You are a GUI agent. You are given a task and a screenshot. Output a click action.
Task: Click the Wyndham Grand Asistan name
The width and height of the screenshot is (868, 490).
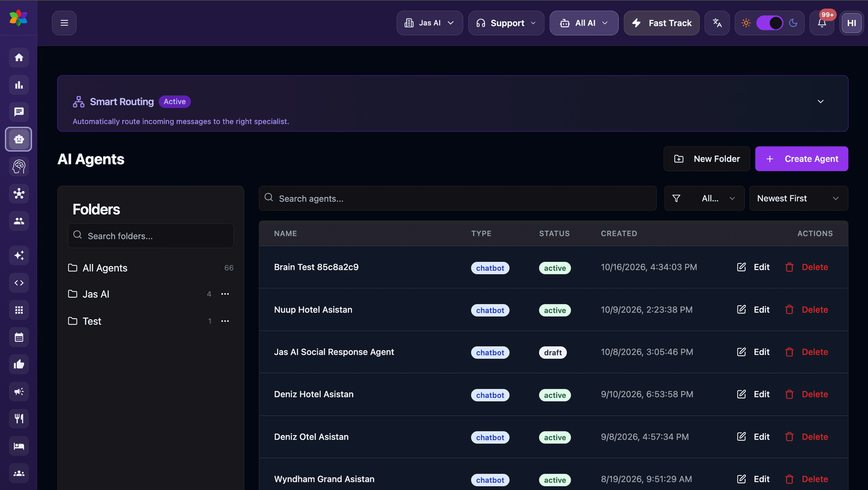tap(324, 480)
